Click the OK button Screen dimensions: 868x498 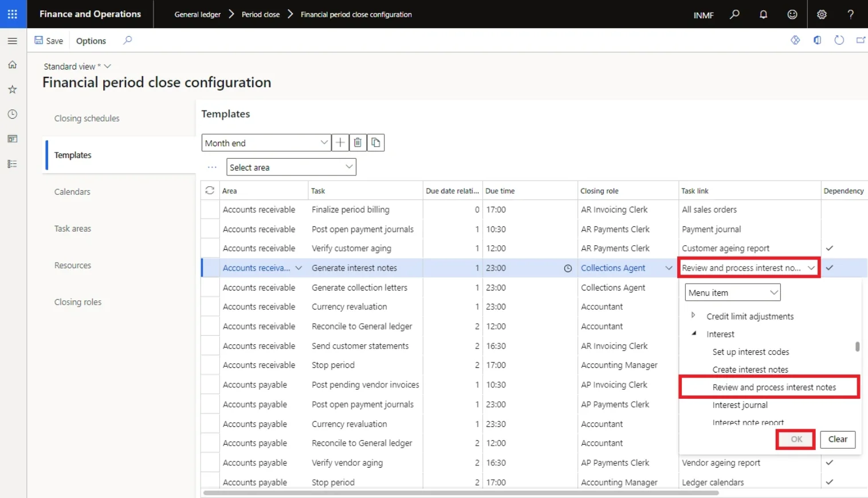(796, 439)
